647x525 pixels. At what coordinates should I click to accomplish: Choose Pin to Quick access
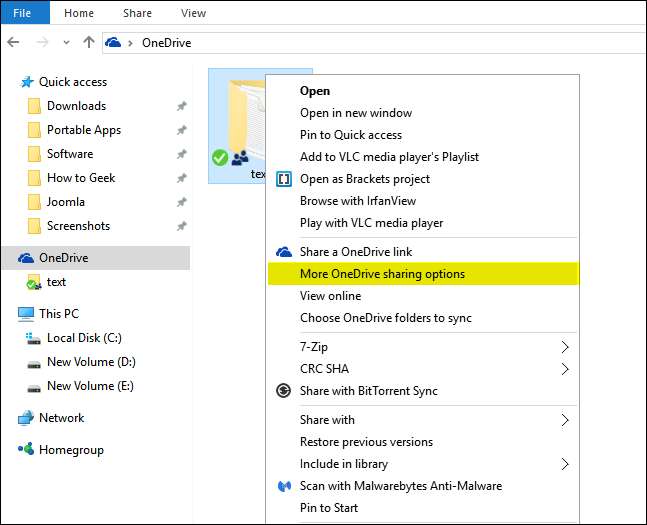point(350,135)
